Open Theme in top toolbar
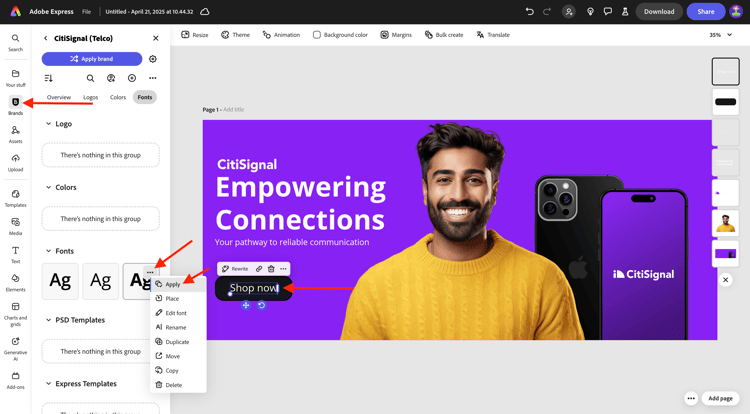This screenshot has height=414, width=750. 235,35
